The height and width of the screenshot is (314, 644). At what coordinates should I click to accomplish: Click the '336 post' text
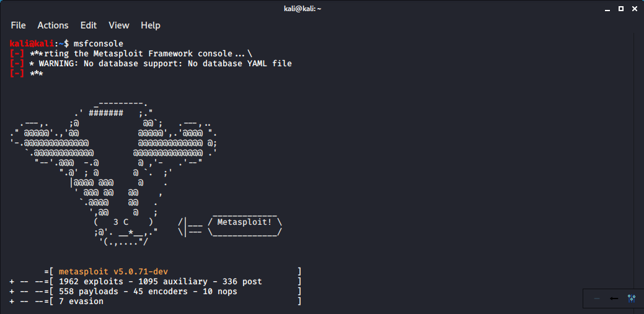point(242,282)
